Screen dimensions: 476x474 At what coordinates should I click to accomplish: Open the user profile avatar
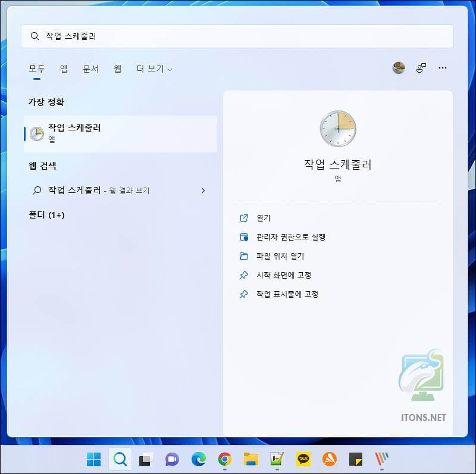pos(399,68)
